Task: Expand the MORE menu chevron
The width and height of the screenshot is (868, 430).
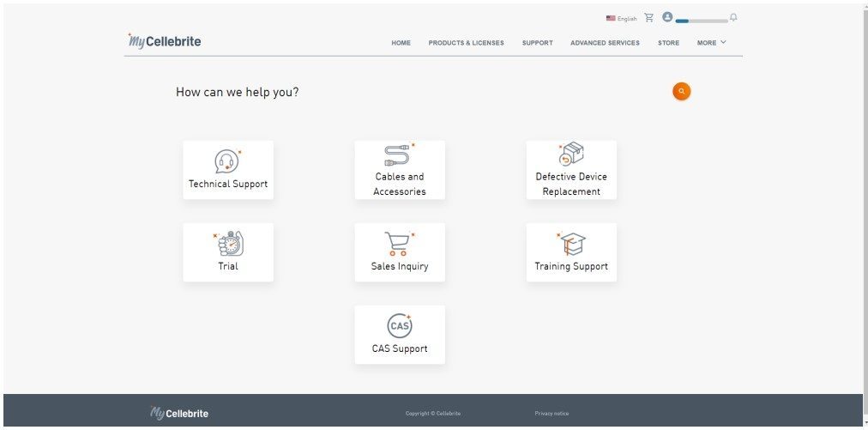Action: [723, 42]
